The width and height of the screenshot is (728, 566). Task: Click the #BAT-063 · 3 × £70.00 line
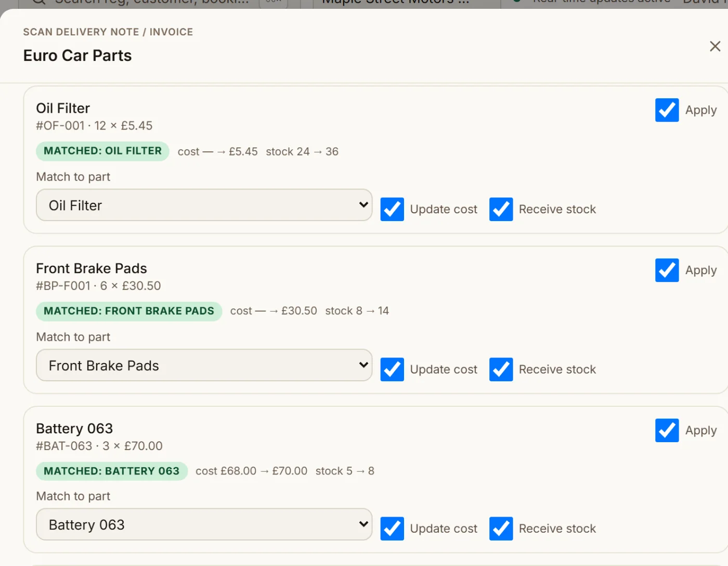(x=99, y=446)
